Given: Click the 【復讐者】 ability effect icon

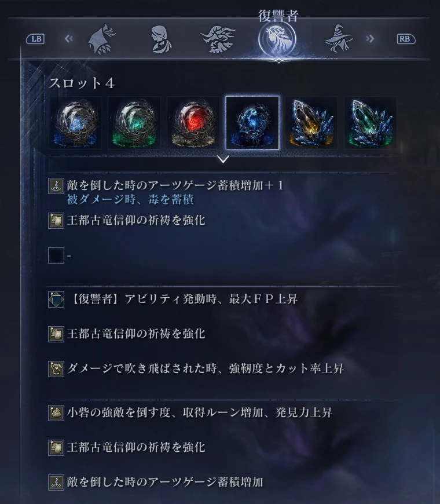Looking at the screenshot, I should (56, 300).
